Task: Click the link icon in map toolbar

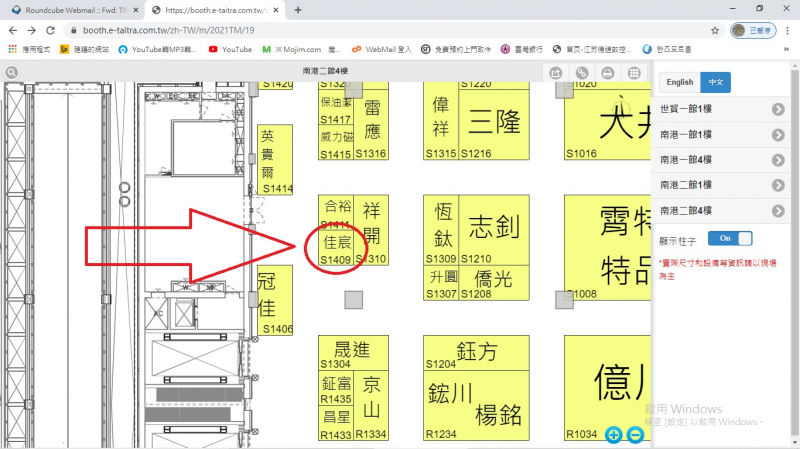Action: [x=581, y=73]
